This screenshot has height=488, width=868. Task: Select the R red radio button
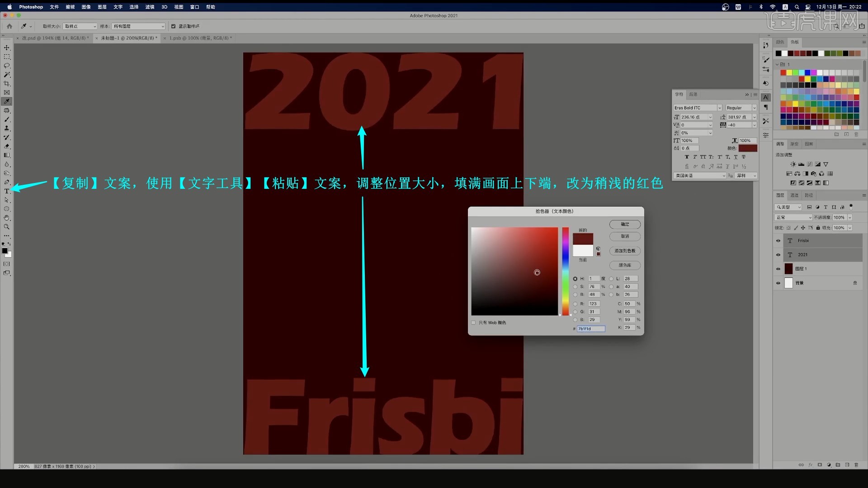[x=575, y=304]
